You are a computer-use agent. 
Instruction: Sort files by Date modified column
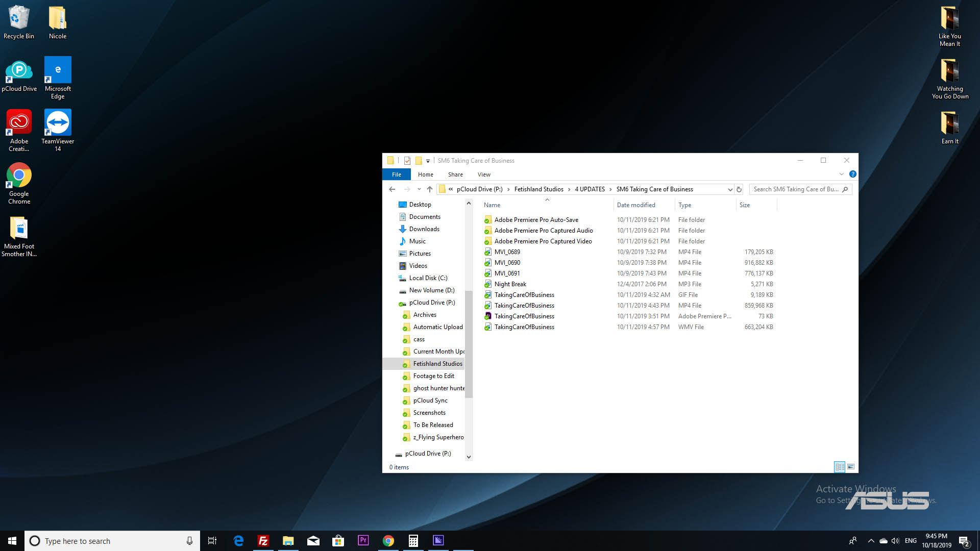click(x=636, y=205)
